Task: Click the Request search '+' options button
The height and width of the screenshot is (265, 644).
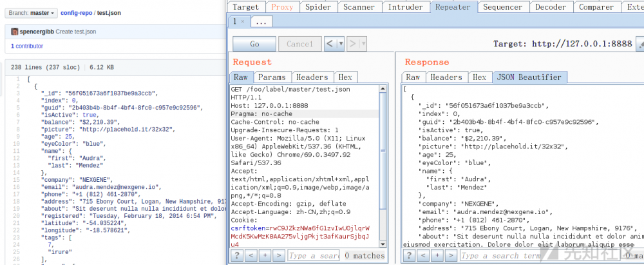Action: pyautogui.click(x=265, y=255)
